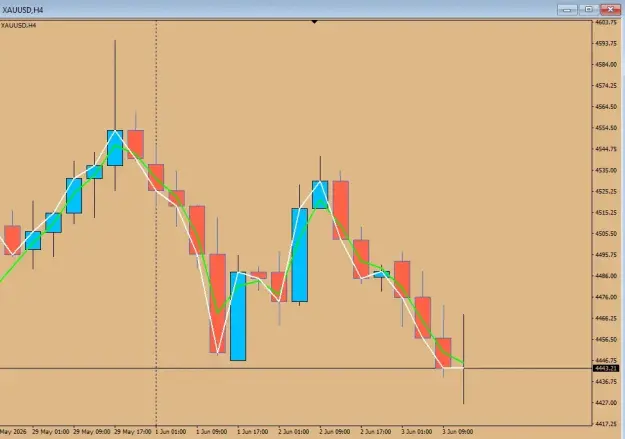Screen dimensions: 625x439
Task: Click the 4456.50 price scale label
Action: point(606,339)
